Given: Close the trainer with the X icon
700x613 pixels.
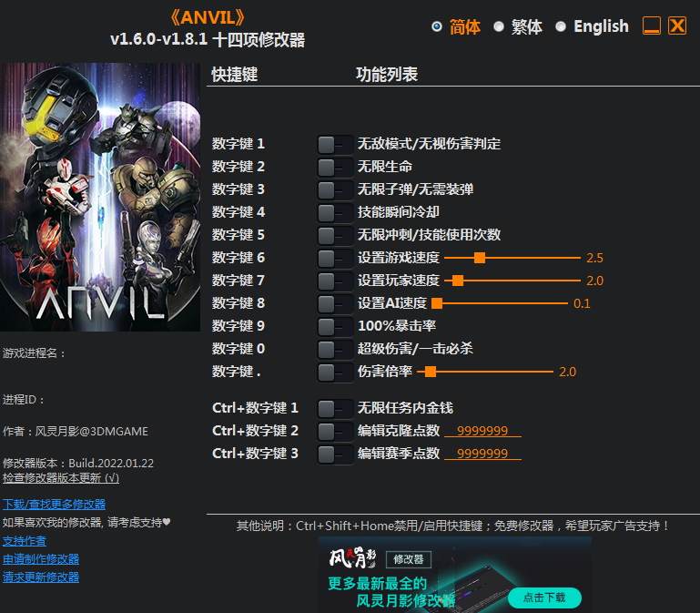Looking at the screenshot, I should (677, 26).
